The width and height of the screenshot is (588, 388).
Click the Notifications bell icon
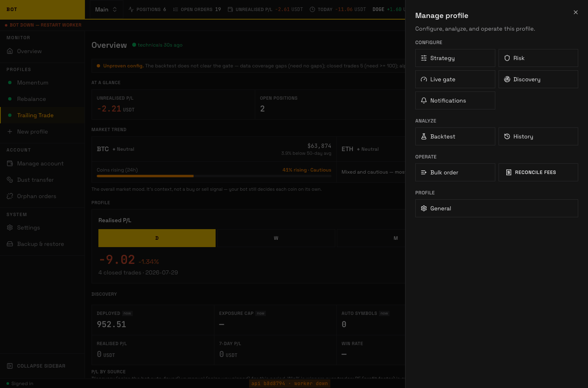click(424, 100)
